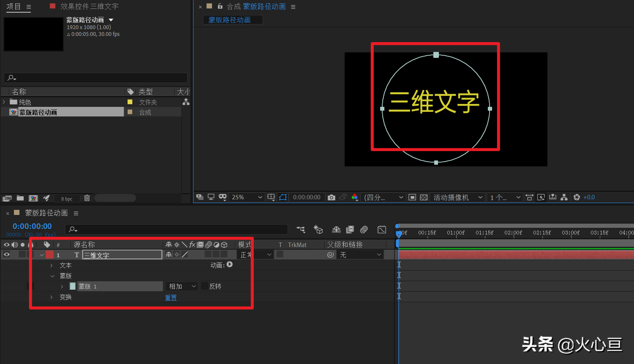This screenshot has height=364, width=634.
Task: Click the Project panel search field
Action: coord(95,78)
